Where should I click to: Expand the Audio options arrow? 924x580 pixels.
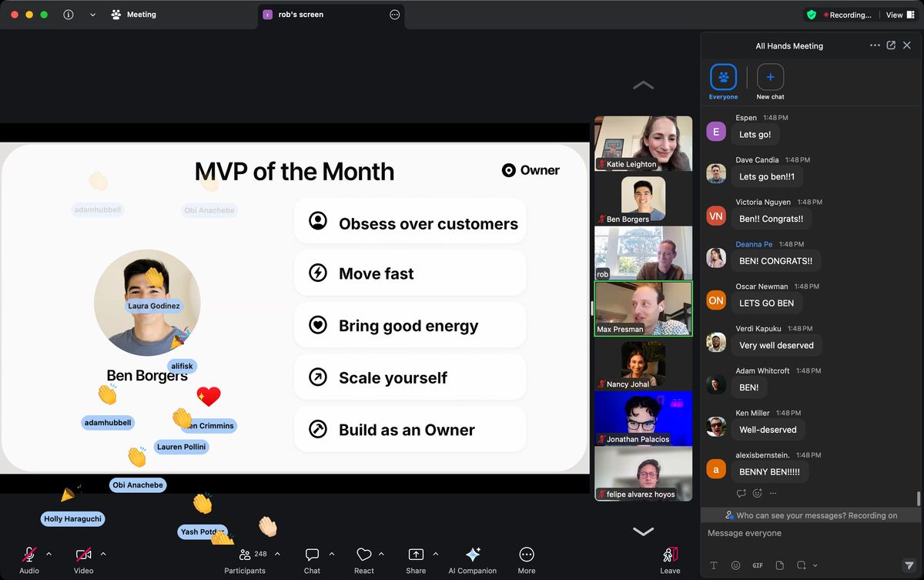(x=49, y=554)
